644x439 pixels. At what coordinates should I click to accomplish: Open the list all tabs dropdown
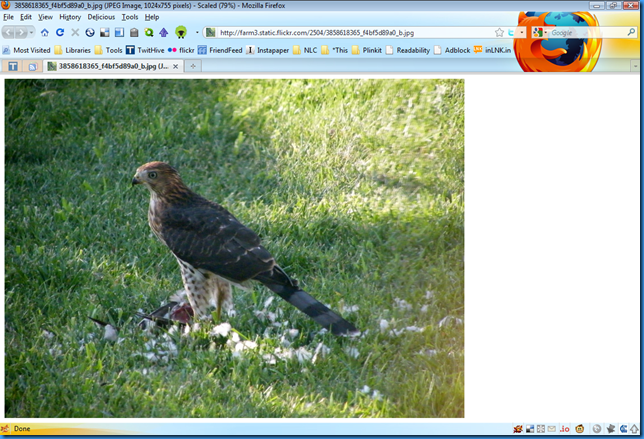[x=635, y=66]
